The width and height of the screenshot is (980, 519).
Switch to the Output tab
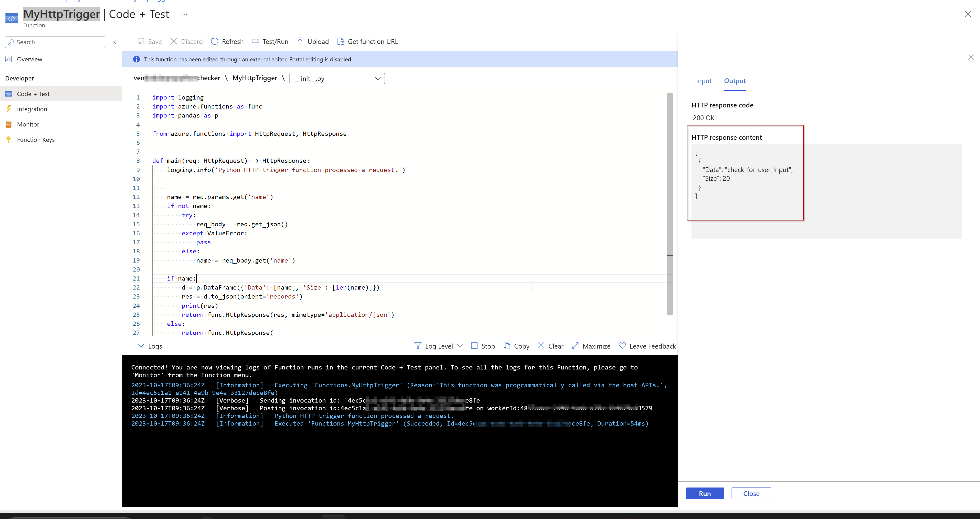click(x=735, y=81)
